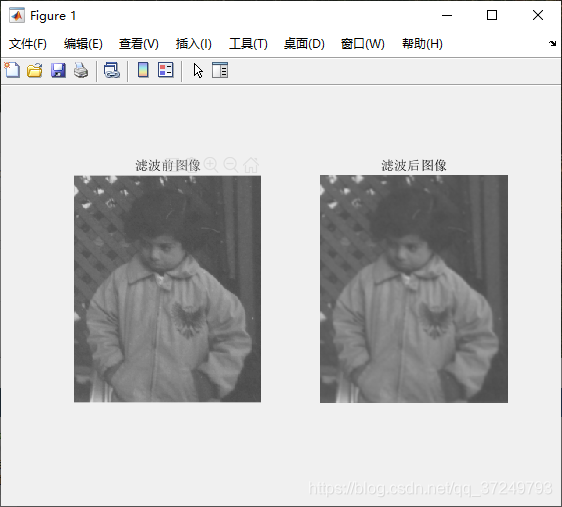The height and width of the screenshot is (507, 562).
Task: Open the 编辑(E) menu
Action: 83,44
